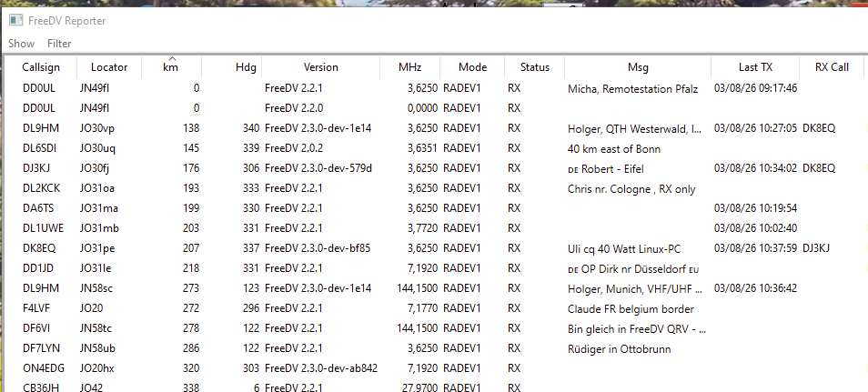Select the DL9HM row at JO30vp
This screenshot has height=392, width=868.
[39, 128]
